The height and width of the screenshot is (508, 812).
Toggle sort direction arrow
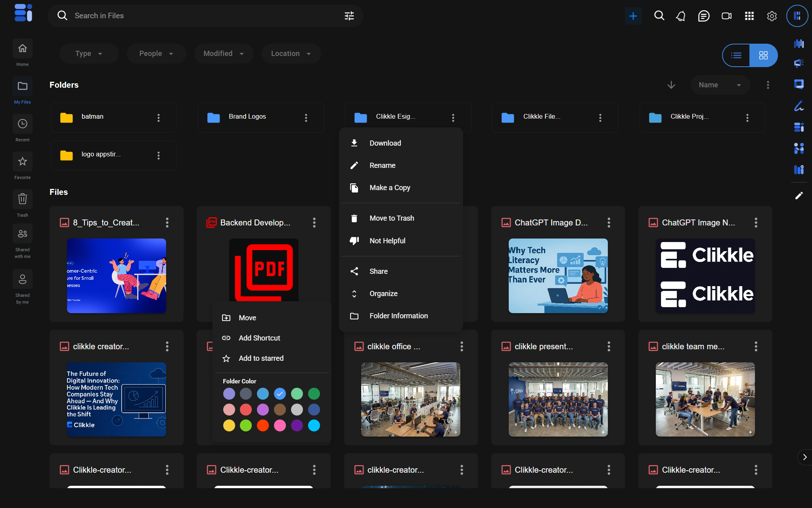pyautogui.click(x=671, y=85)
